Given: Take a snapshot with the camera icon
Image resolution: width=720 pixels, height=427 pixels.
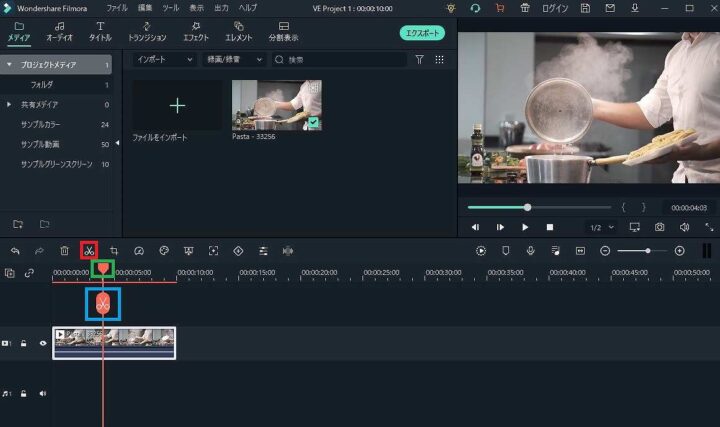Looking at the screenshot, I should [x=660, y=227].
